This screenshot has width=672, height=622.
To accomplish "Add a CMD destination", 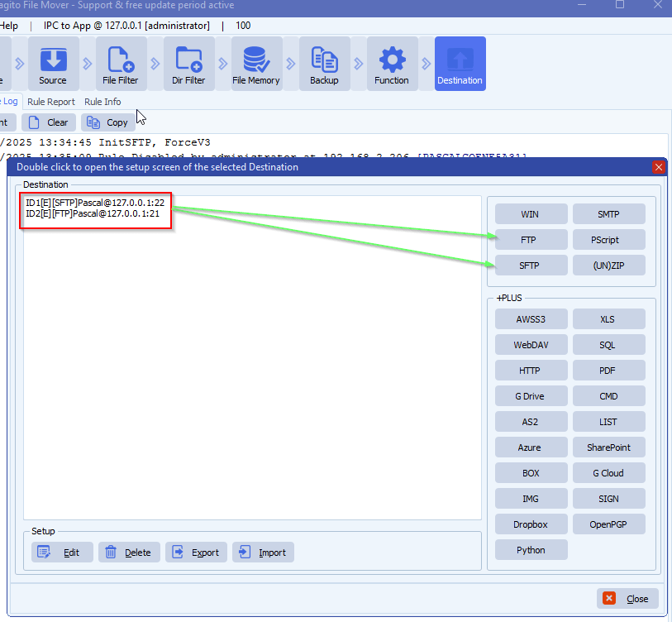I will click(608, 396).
